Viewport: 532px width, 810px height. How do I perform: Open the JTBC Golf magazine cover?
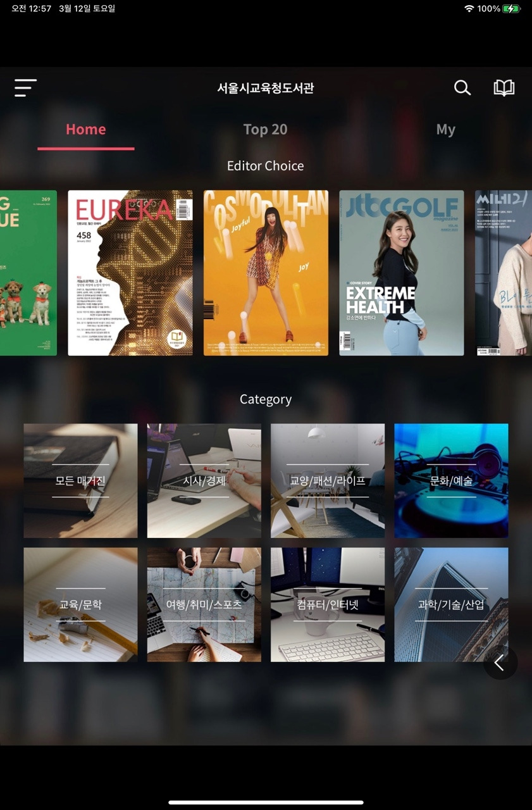(402, 273)
